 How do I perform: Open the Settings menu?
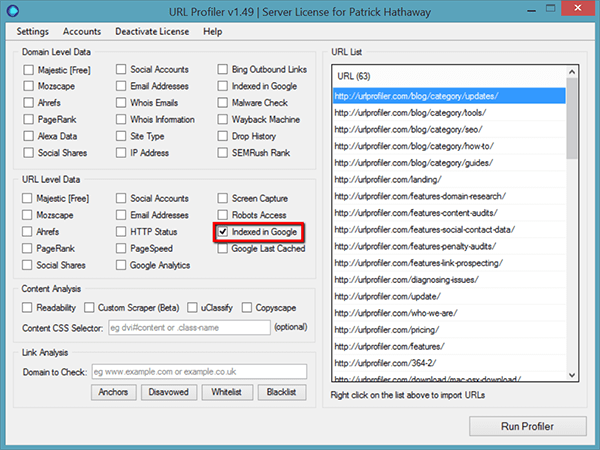[x=33, y=31]
